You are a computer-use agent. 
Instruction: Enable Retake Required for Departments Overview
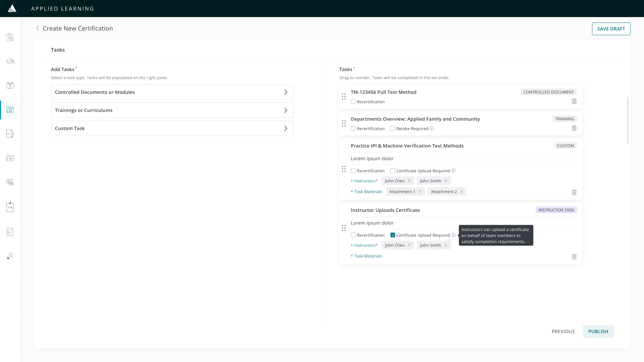[x=393, y=128]
